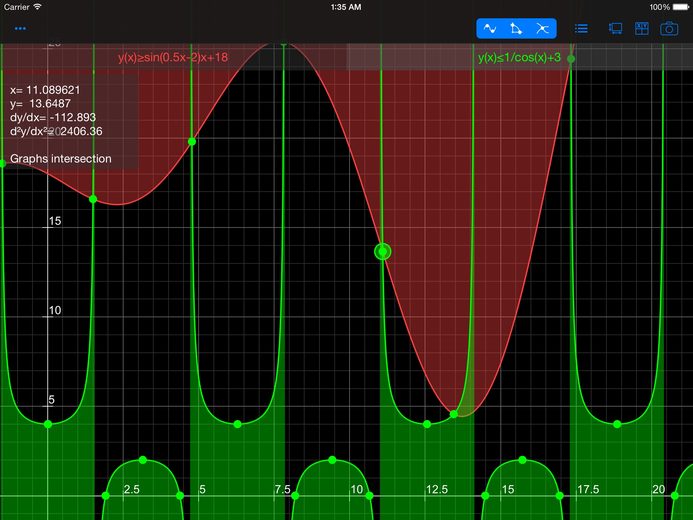Tap the ringed selected intersection point
This screenshot has width=693, height=520.
coord(383,252)
